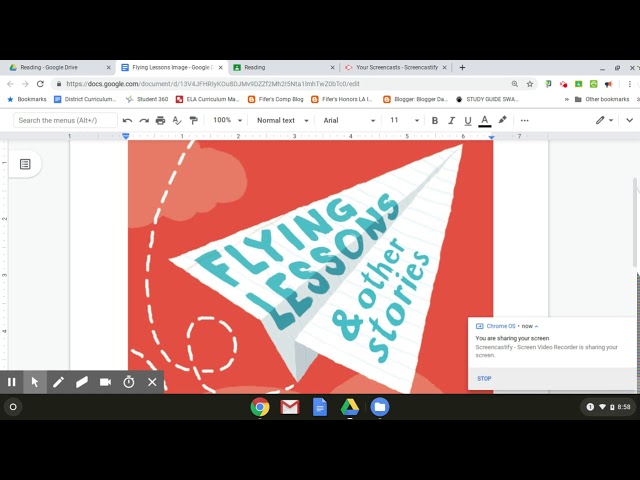This screenshot has width=640, height=480.
Task: Switch to Reading - Google Drive tab
Action: pos(57,67)
